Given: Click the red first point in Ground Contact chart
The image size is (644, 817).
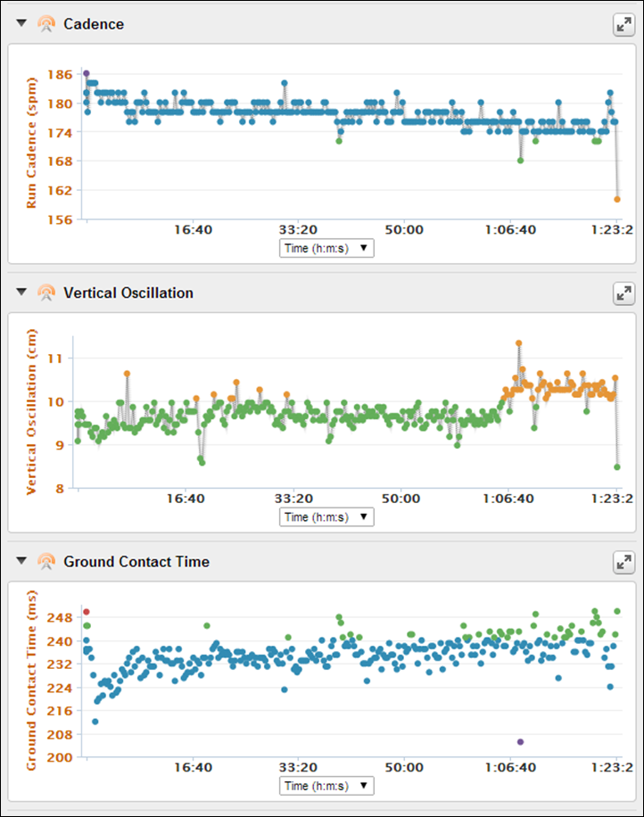Looking at the screenshot, I should (87, 612).
